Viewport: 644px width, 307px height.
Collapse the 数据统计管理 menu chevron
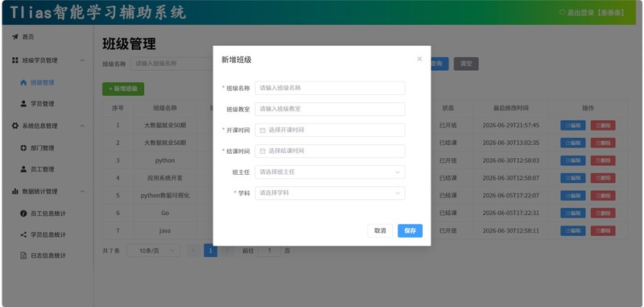[x=82, y=191]
